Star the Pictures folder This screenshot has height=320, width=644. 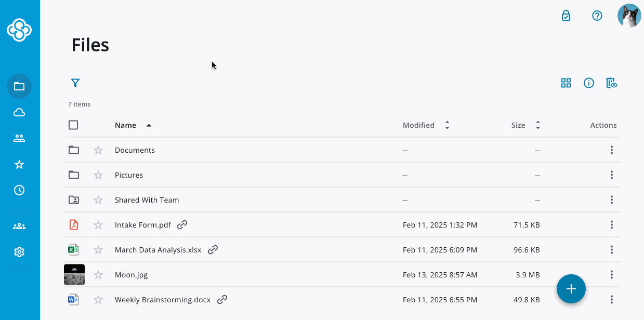coord(98,175)
